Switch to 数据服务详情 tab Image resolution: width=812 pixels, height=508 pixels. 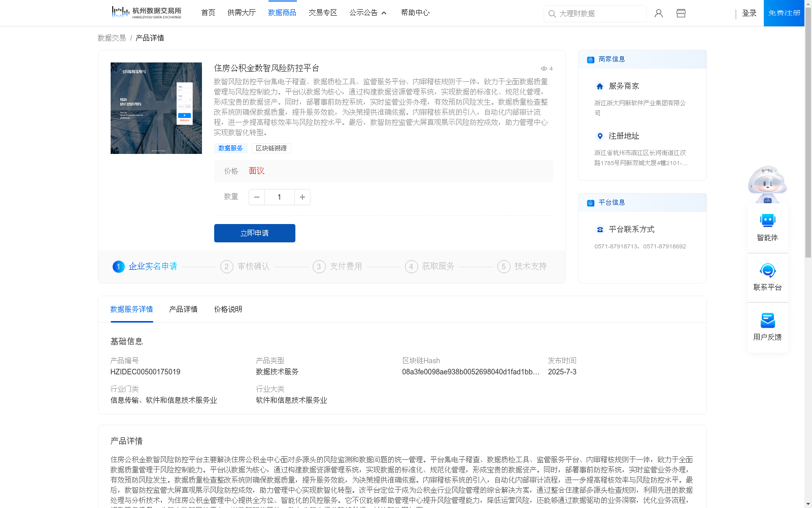(131, 309)
